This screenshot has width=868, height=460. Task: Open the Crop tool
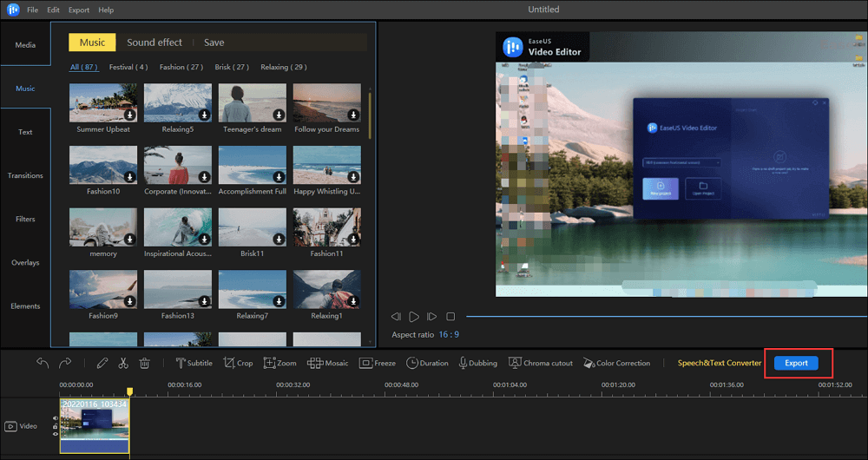click(x=238, y=363)
